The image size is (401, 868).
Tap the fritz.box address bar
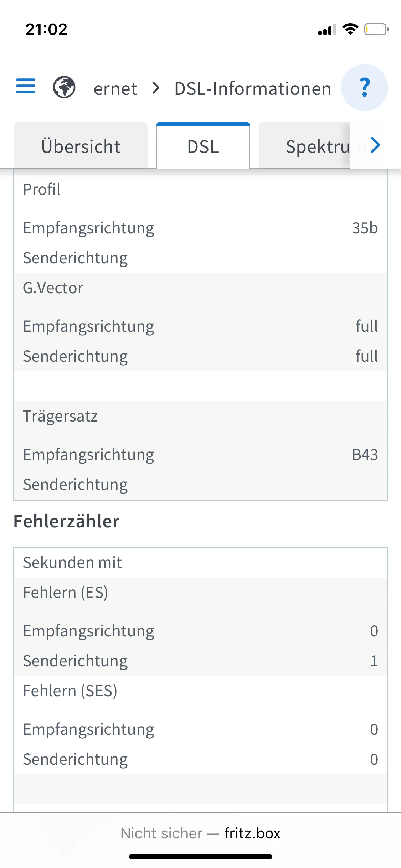[252, 833]
